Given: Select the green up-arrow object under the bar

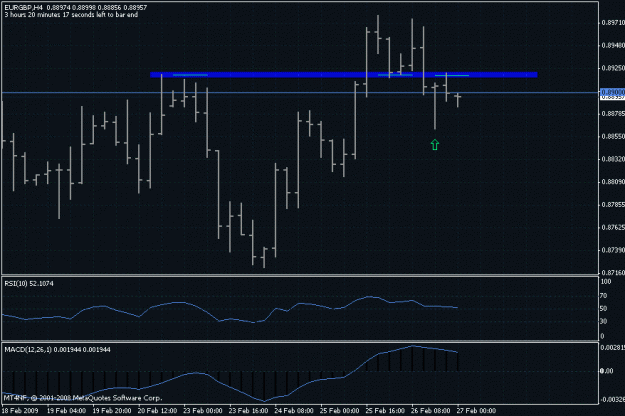Looking at the screenshot, I should [434, 145].
